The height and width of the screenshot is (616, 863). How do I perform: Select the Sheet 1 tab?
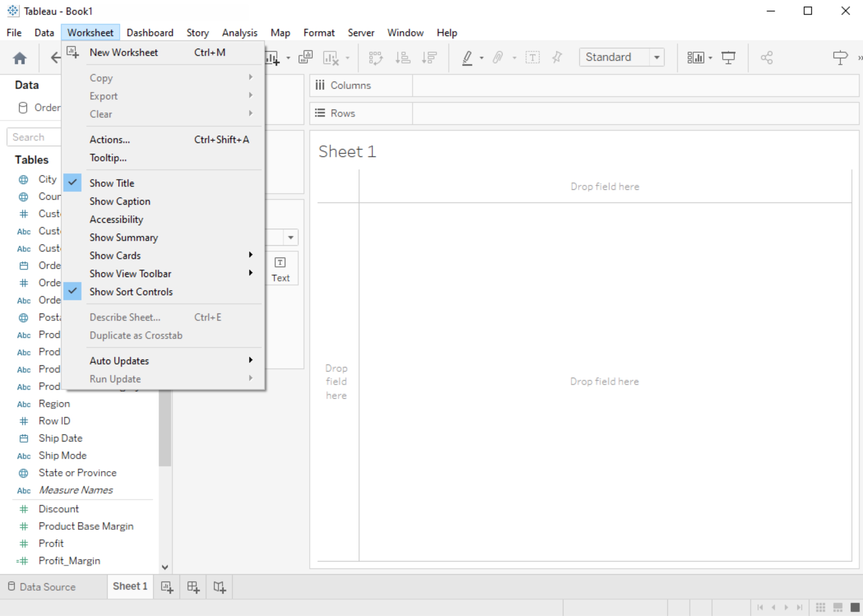pos(130,586)
